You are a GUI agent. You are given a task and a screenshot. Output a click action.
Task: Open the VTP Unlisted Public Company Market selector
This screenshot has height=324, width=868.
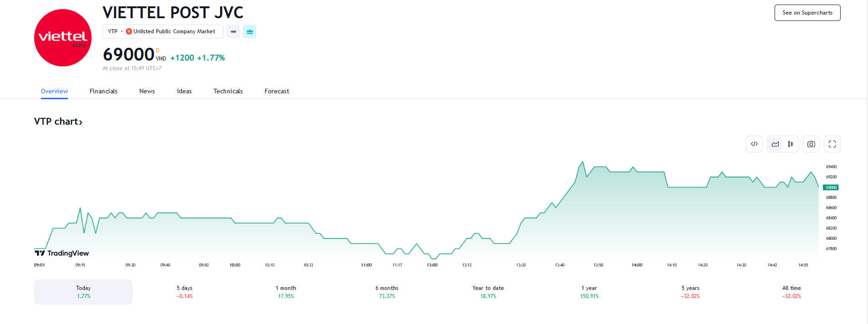[x=163, y=31]
